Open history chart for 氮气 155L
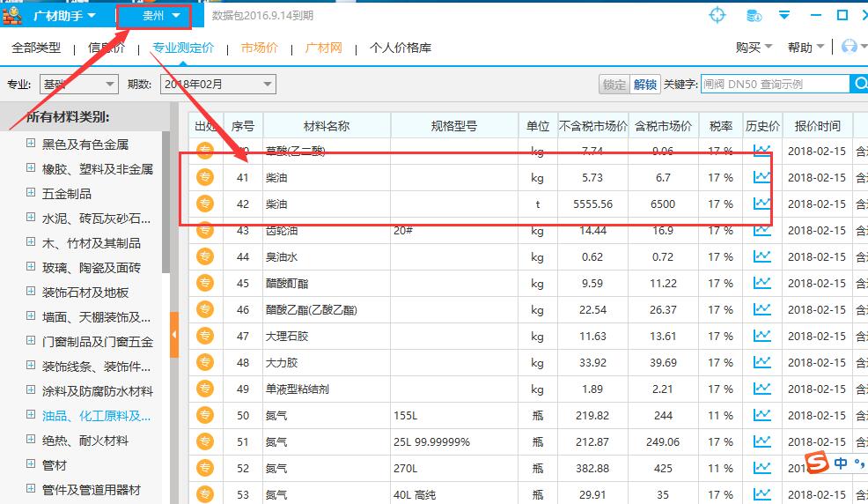The width and height of the screenshot is (868, 504). 761,415
